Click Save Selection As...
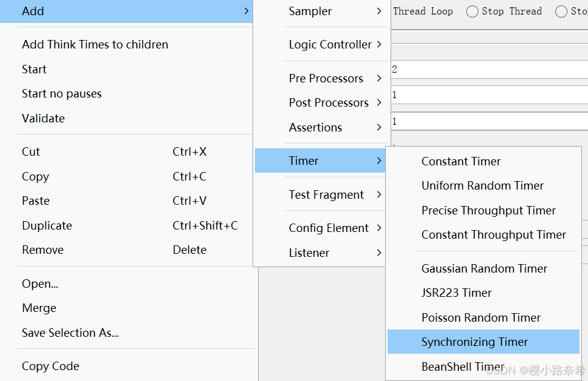The image size is (588, 381). click(x=70, y=333)
